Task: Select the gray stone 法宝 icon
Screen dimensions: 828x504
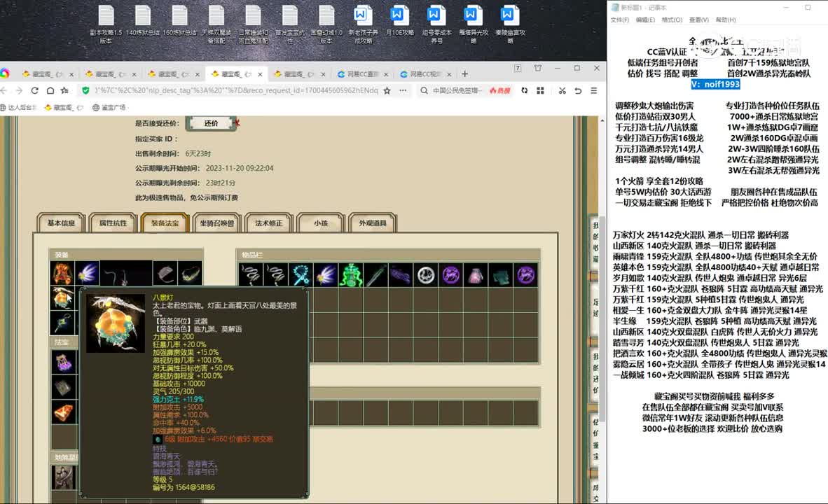Action: pyautogui.click(x=63, y=387)
